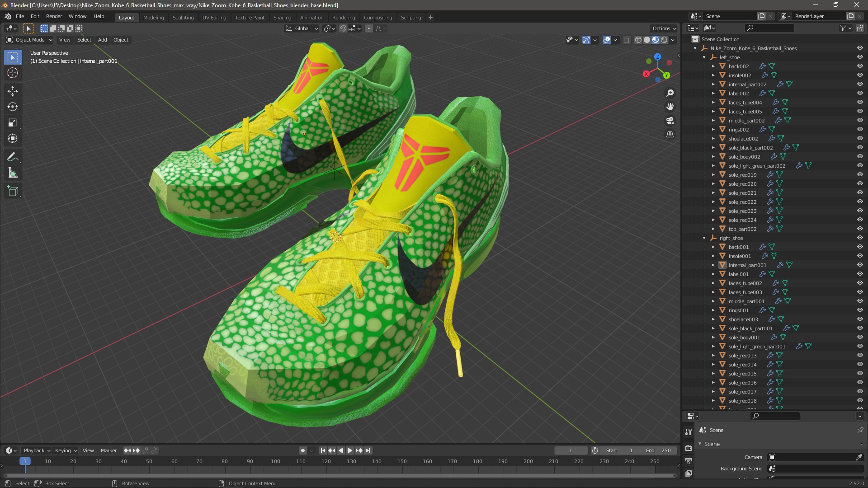Open the Keying dropdown
The width and height of the screenshot is (868, 488).
[x=66, y=450]
